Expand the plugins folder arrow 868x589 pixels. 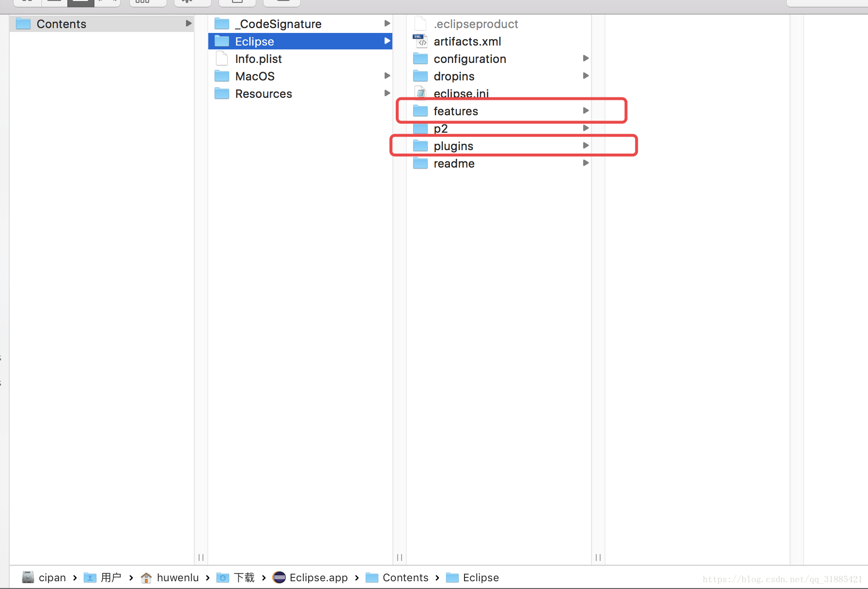[586, 146]
